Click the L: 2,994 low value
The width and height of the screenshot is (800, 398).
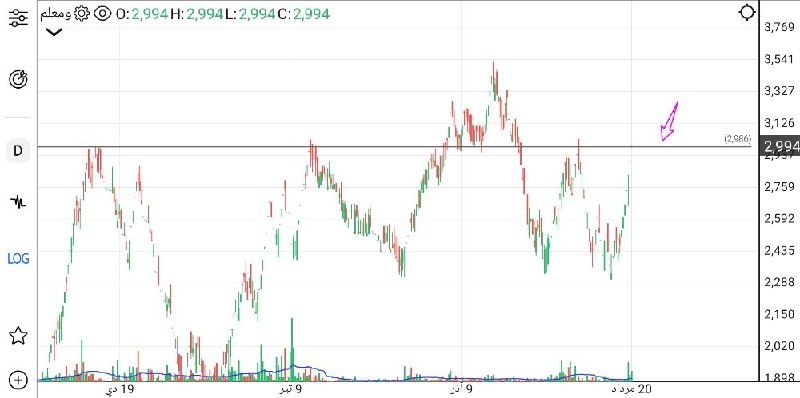(x=250, y=14)
